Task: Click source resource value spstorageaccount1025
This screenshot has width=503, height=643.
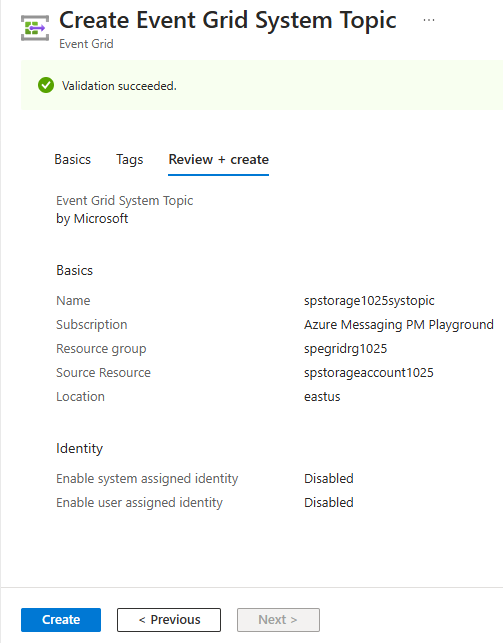Action: coord(369,373)
